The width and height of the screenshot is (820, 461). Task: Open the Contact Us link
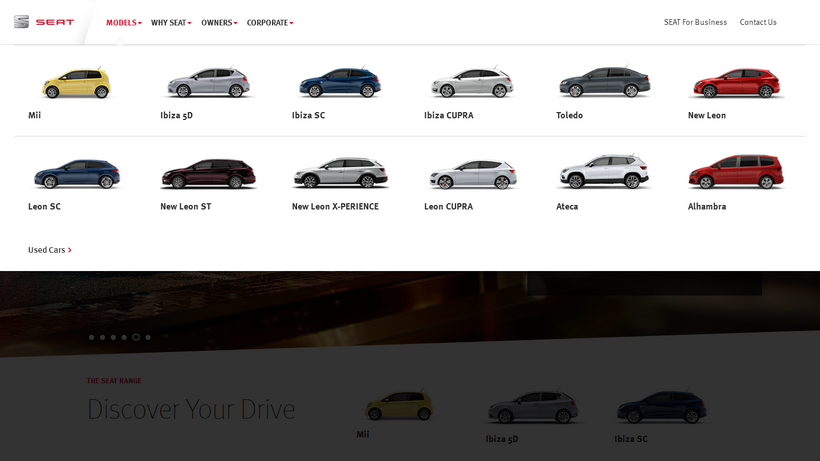point(758,22)
